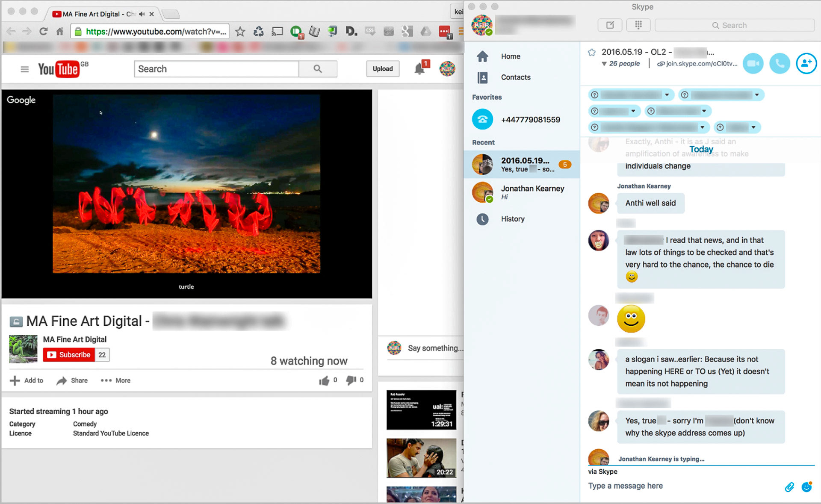The height and width of the screenshot is (504, 821).
Task: Like the video with thumbs up
Action: (324, 380)
